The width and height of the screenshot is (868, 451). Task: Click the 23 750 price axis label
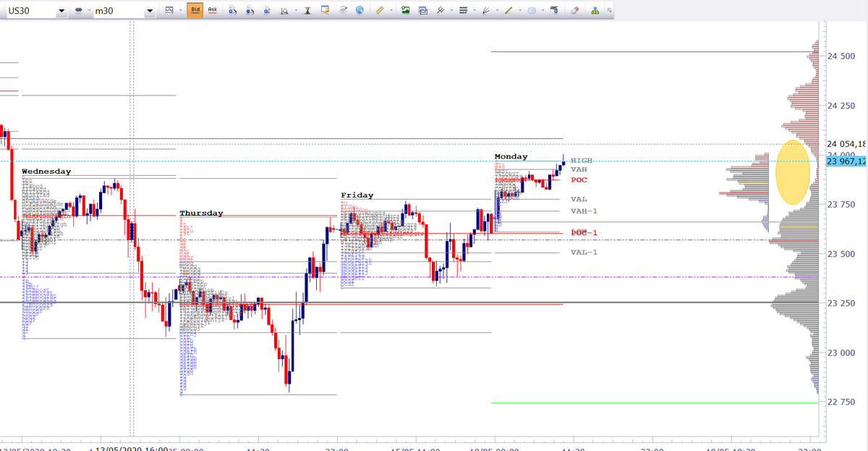click(x=841, y=205)
